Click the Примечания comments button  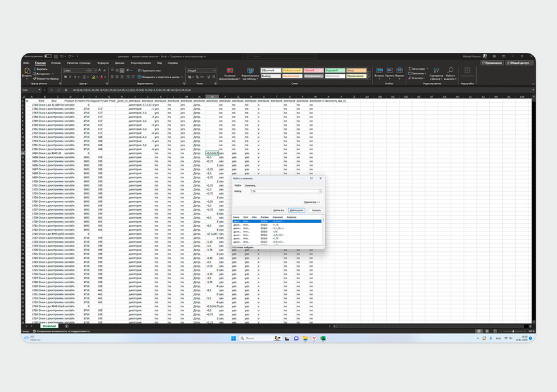(492, 63)
